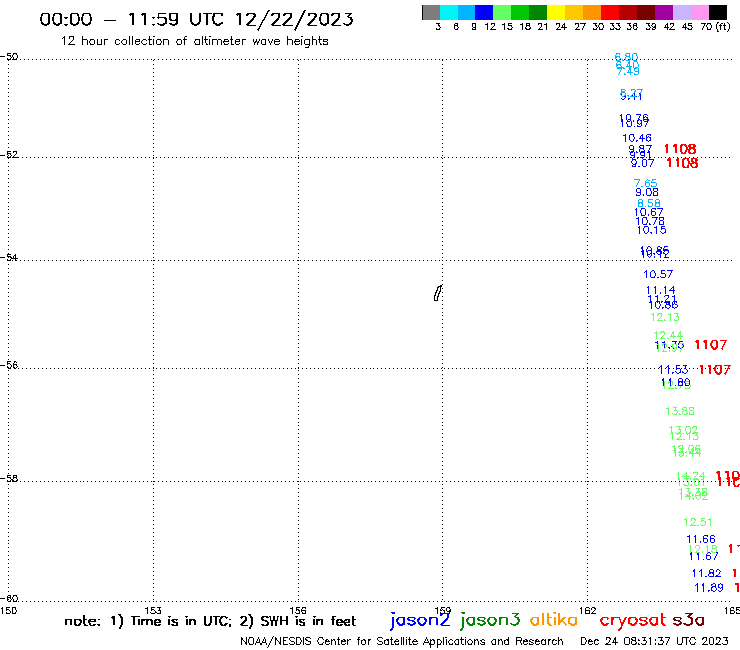The height and width of the screenshot is (650, 740).
Task: Click the '70 (ft)' legend label
Action: (715, 26)
